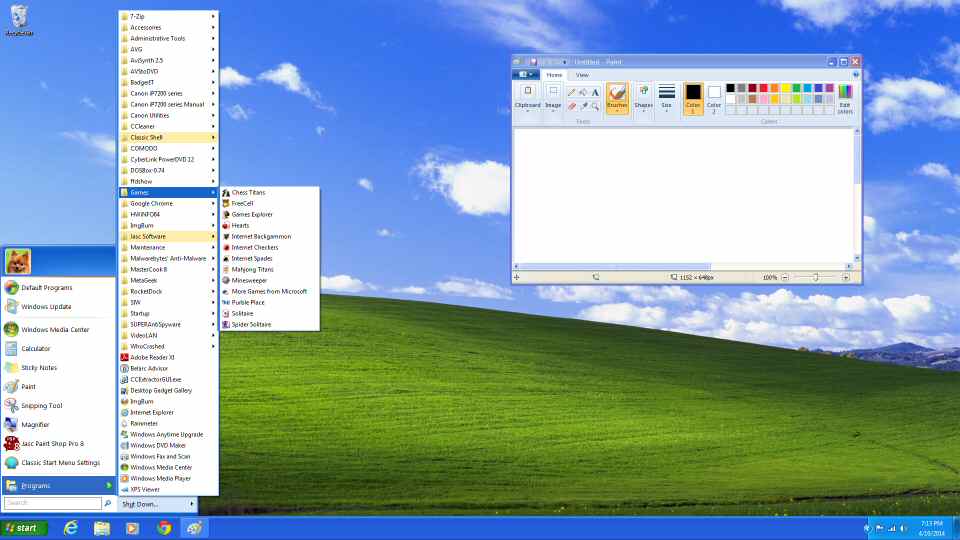Click Programs in the start menu
The width and height of the screenshot is (960, 540).
59,486
